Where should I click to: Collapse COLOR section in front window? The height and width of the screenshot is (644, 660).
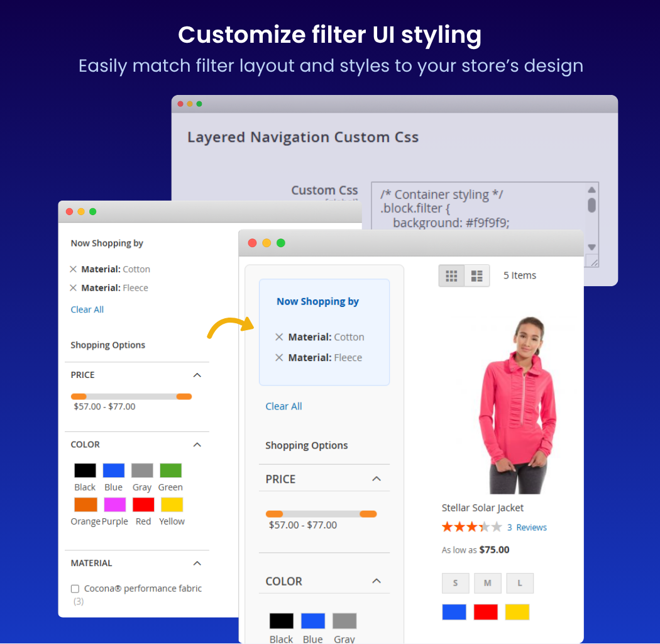point(377,581)
